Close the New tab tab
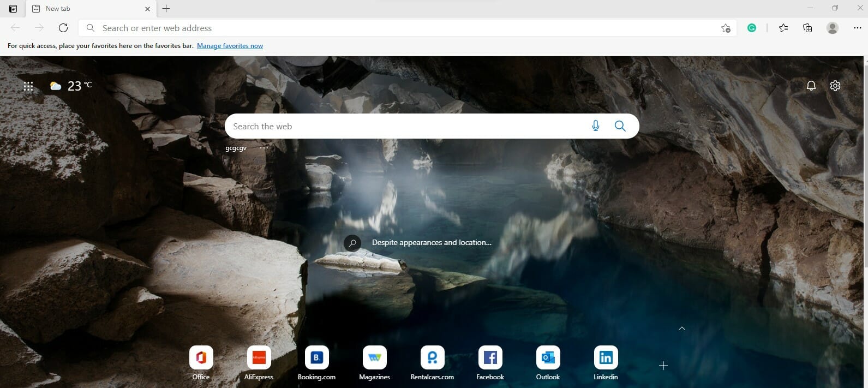The image size is (868, 388). [x=147, y=9]
